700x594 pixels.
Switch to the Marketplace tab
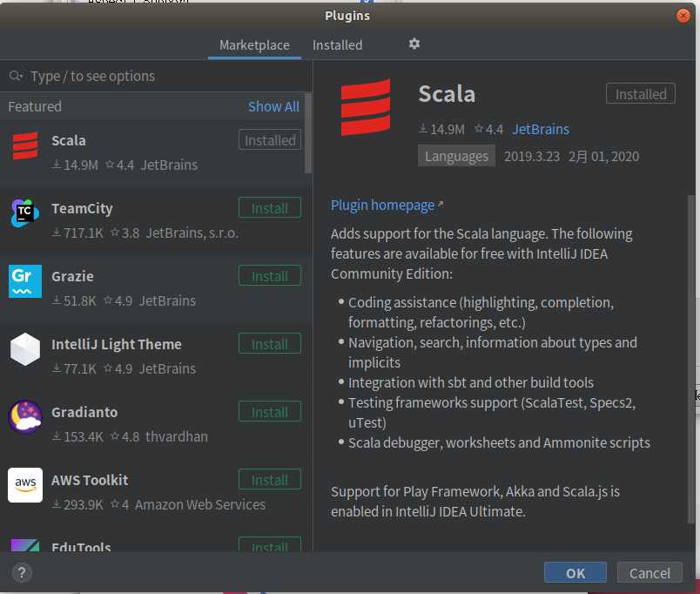[x=254, y=45]
